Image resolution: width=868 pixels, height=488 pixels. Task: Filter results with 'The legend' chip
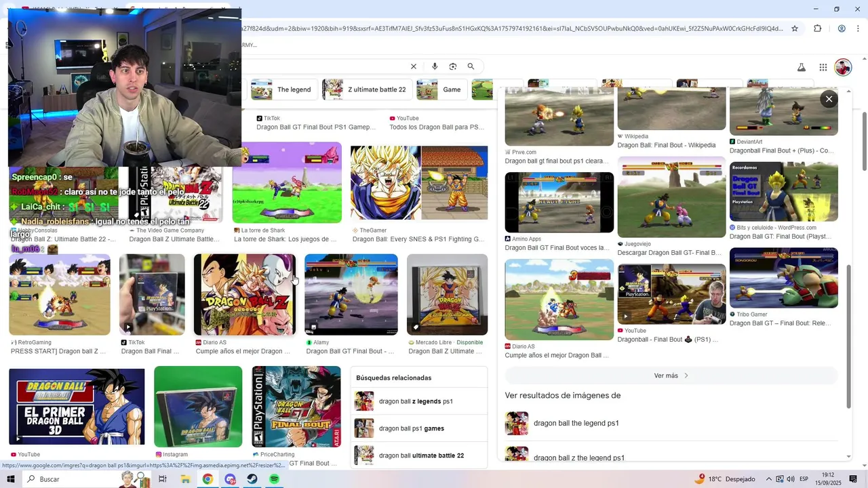click(283, 89)
